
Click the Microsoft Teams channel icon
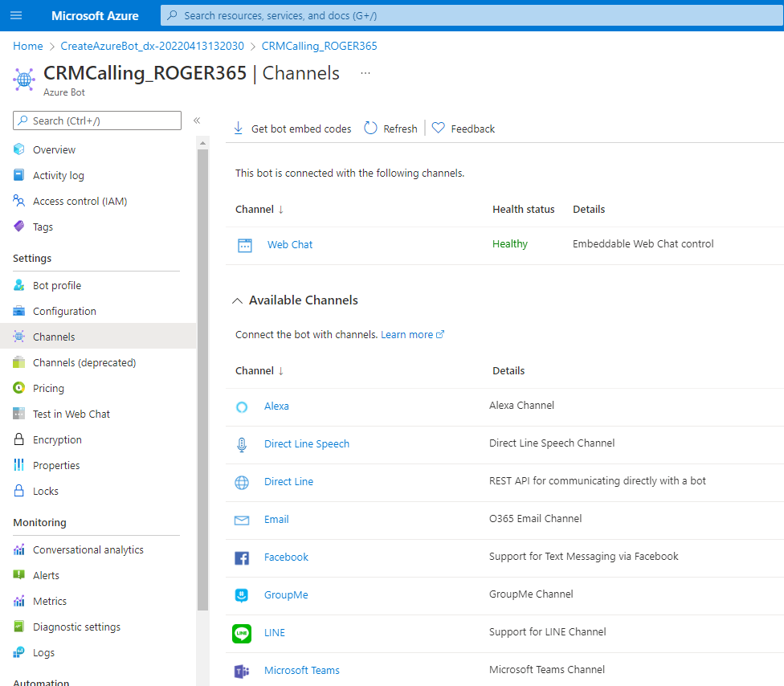242,671
